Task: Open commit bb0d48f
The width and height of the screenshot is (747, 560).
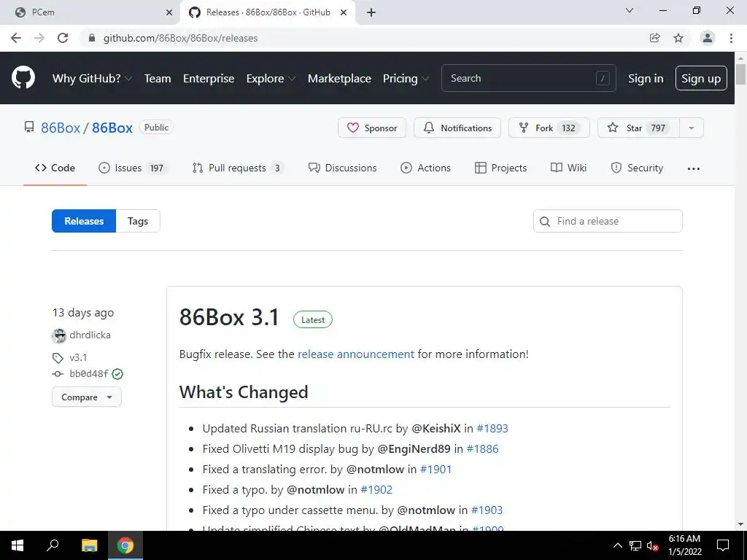Action: point(88,374)
